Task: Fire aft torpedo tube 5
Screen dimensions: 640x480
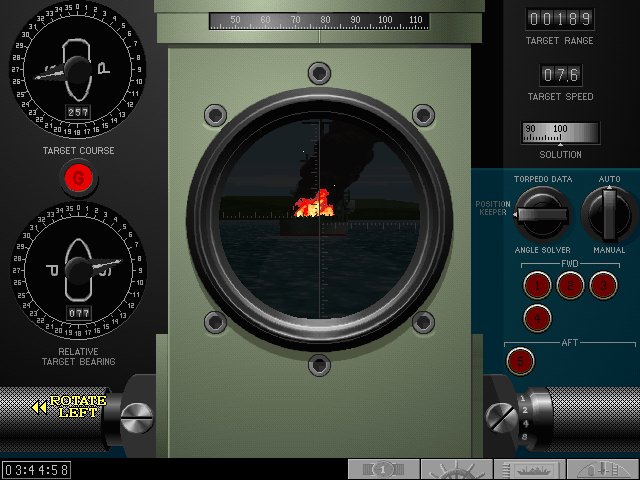Action: click(x=520, y=361)
